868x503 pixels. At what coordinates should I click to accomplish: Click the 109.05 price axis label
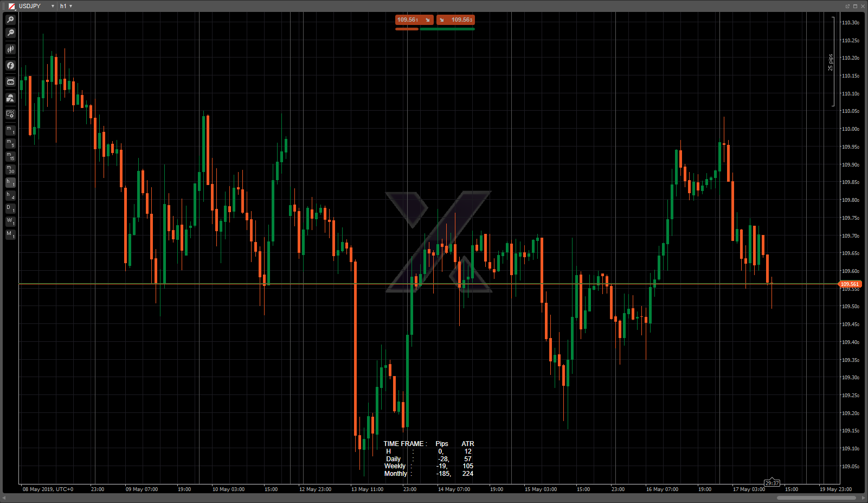(850, 467)
